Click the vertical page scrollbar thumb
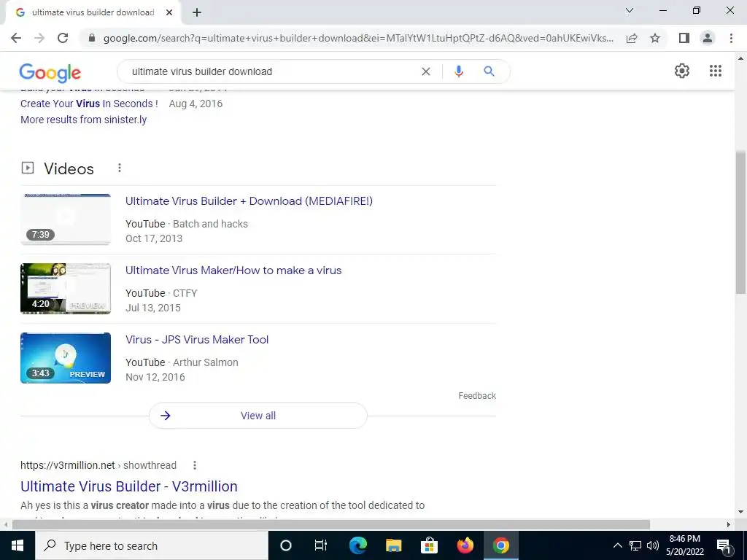 coord(741,223)
